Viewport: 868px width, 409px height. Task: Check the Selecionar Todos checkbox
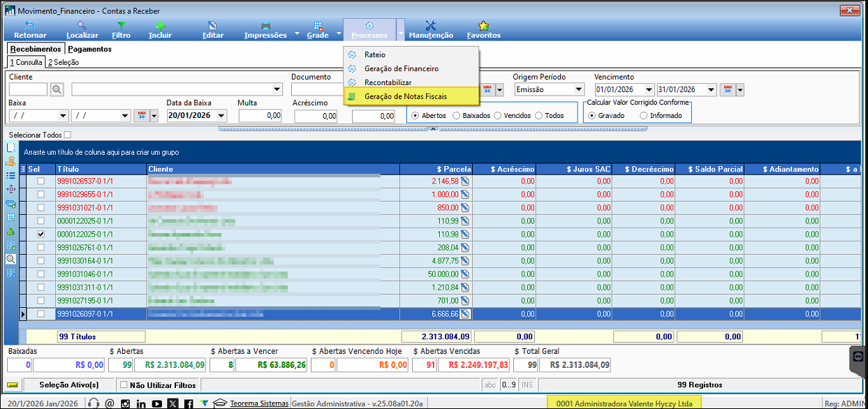[x=68, y=135]
